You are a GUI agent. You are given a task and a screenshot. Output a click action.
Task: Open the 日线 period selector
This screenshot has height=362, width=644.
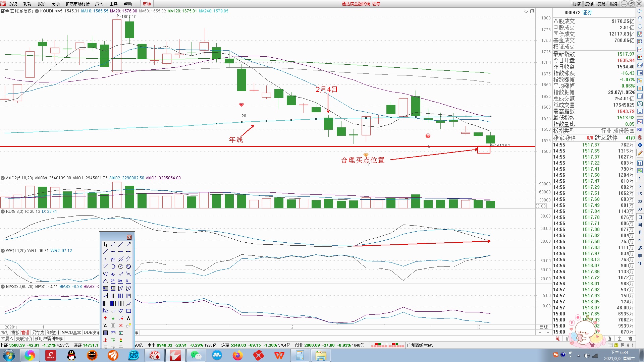pyautogui.click(x=543, y=327)
